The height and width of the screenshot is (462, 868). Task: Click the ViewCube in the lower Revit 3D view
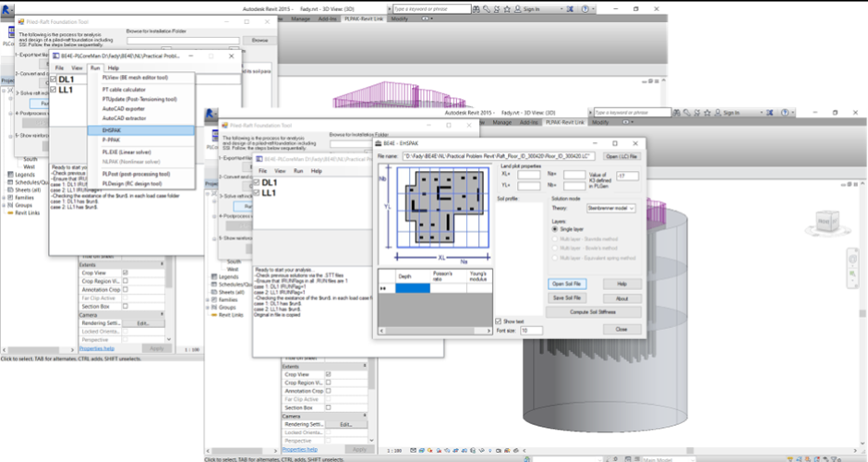point(827,222)
